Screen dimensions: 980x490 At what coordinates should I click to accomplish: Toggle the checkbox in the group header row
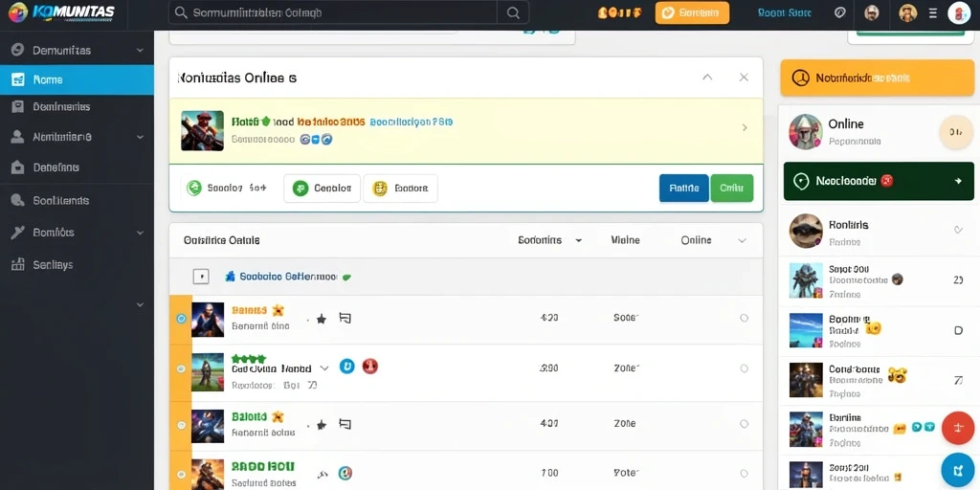tap(201, 277)
